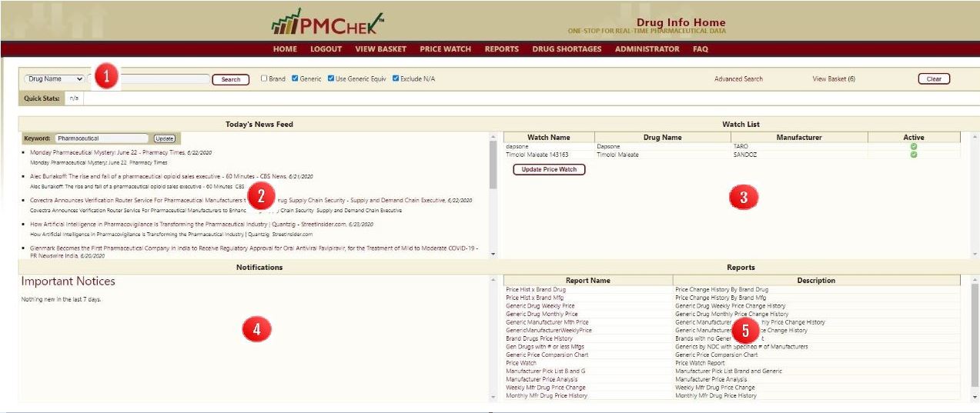The width and height of the screenshot is (980, 413).
Task: Click the red number 3 marker
Action: pos(743,197)
